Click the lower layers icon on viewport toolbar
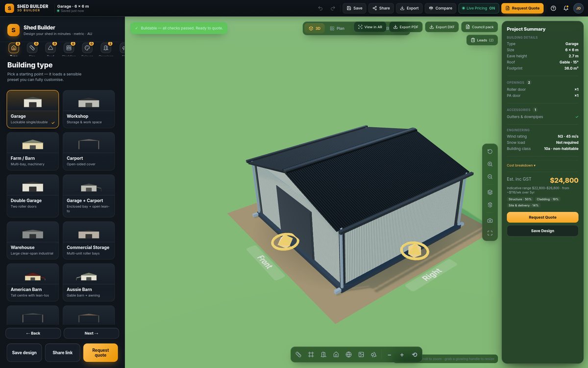 point(490,205)
